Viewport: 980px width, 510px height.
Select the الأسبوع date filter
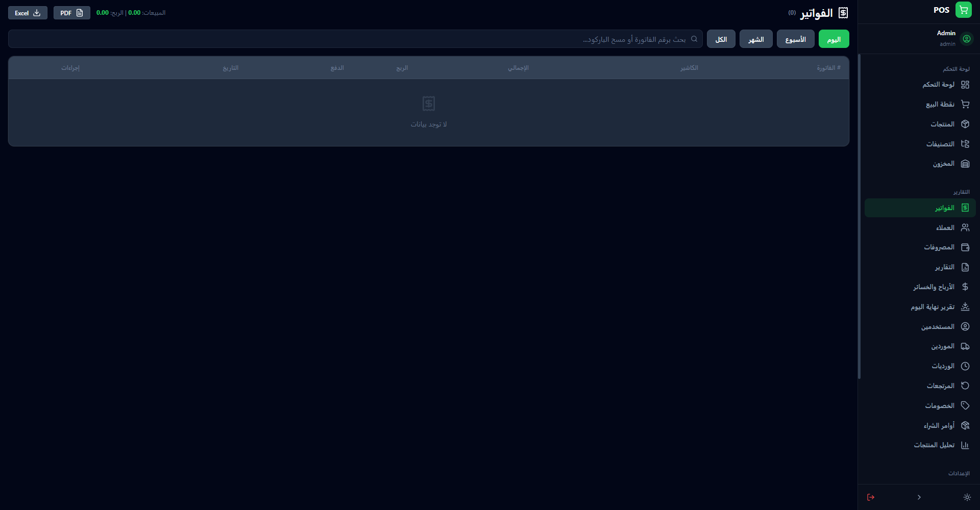796,39
